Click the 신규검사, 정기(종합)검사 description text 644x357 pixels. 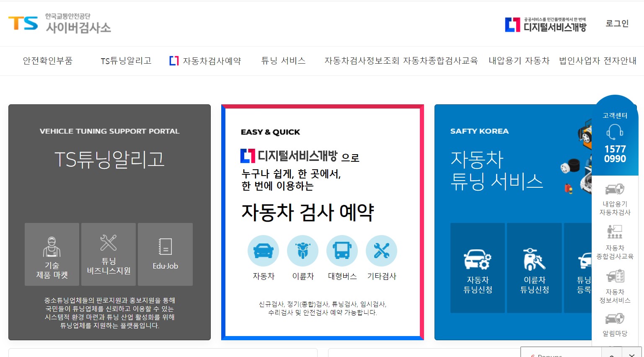(x=323, y=308)
